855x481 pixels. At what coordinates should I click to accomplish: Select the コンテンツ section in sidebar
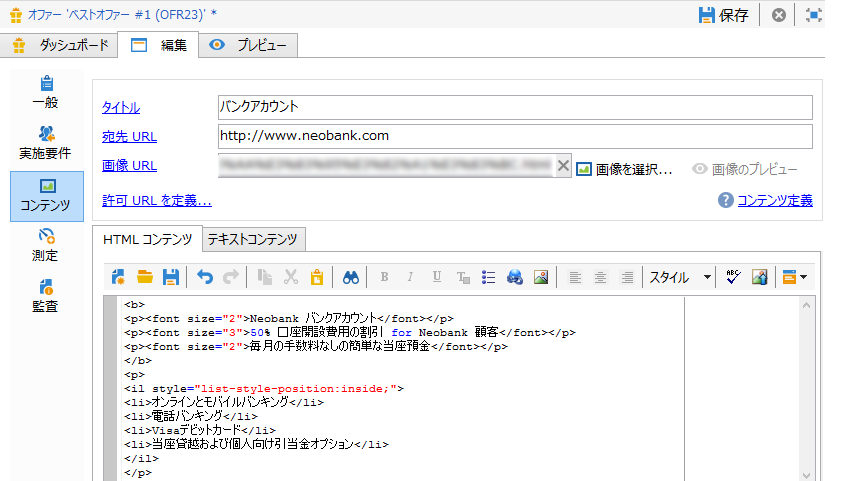pyautogui.click(x=47, y=196)
